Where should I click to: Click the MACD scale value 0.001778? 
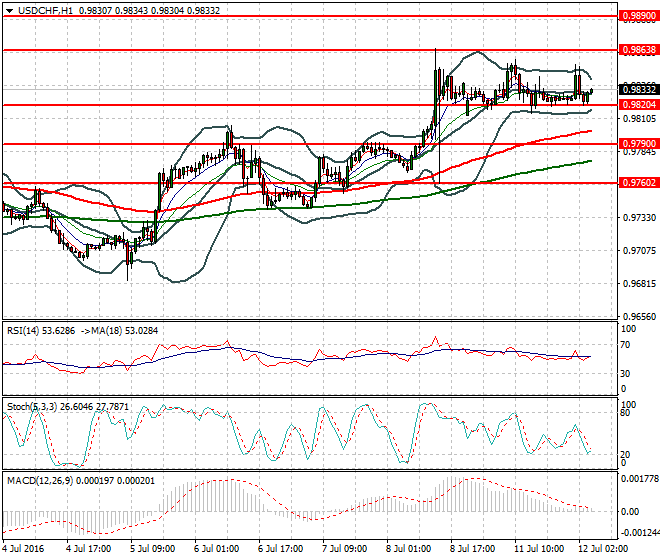640,479
